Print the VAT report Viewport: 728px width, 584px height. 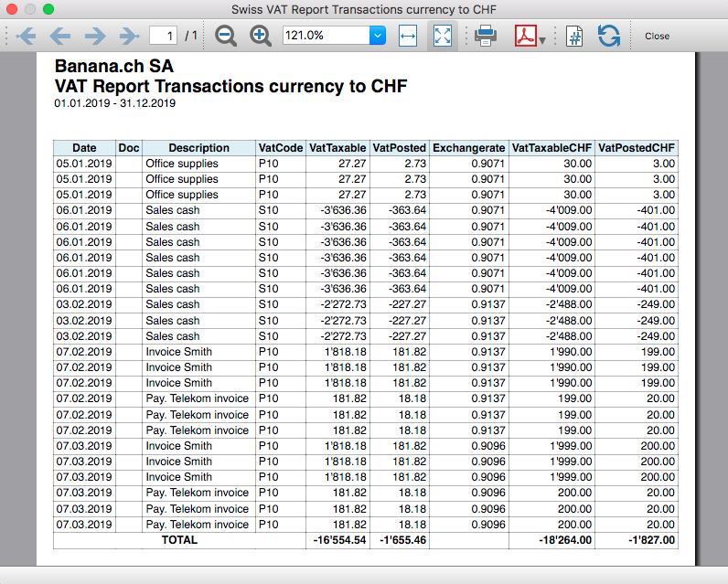(x=486, y=37)
